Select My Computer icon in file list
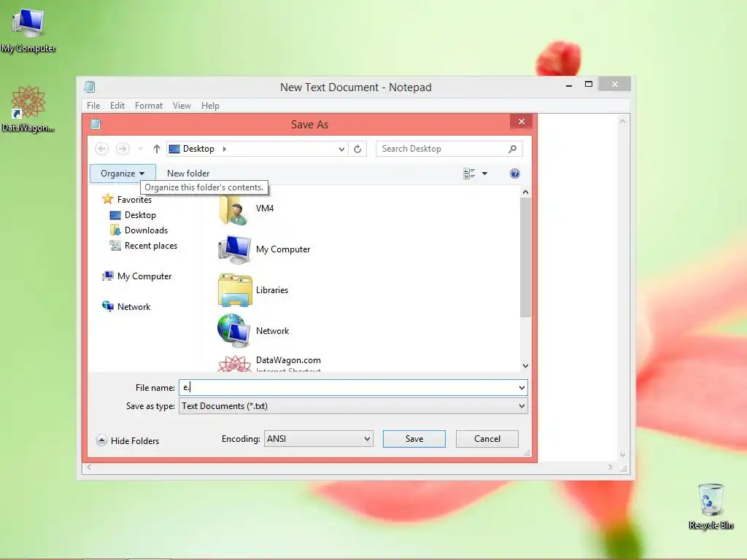The width and height of the screenshot is (747, 560). tap(234, 249)
